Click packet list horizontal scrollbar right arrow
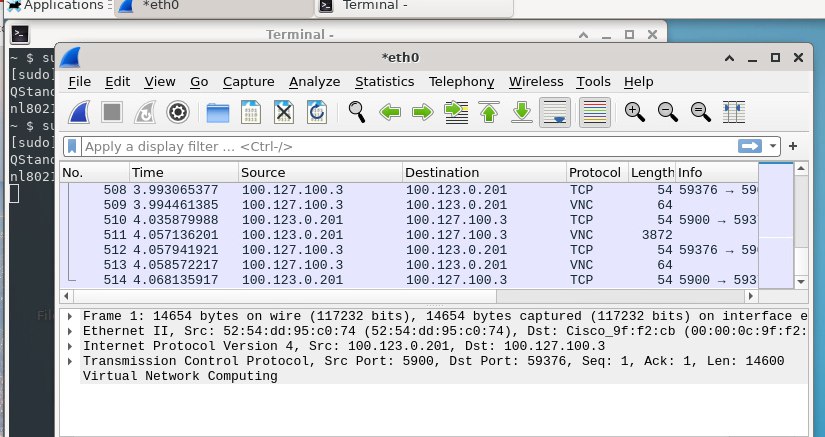The height and width of the screenshot is (437, 825). [x=751, y=296]
